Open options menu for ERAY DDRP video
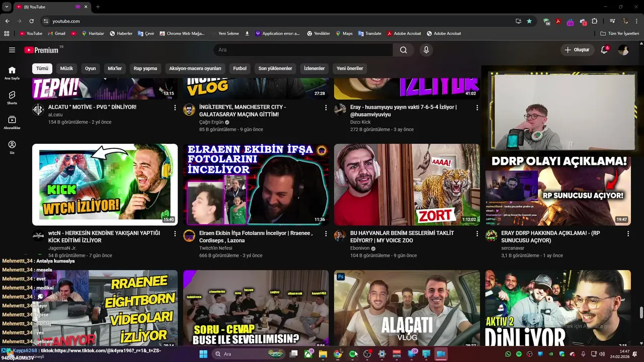 click(x=628, y=234)
